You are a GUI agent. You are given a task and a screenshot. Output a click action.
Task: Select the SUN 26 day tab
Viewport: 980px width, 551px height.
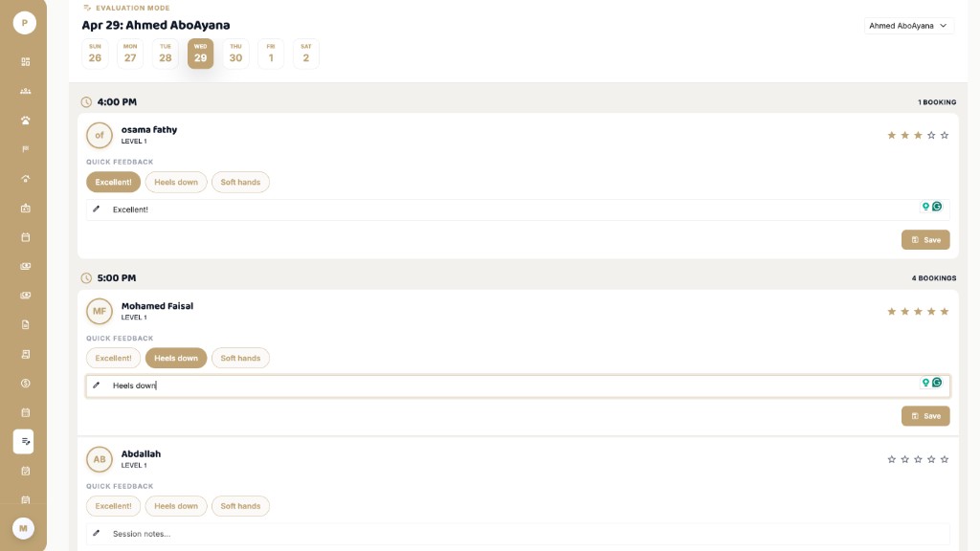95,54
